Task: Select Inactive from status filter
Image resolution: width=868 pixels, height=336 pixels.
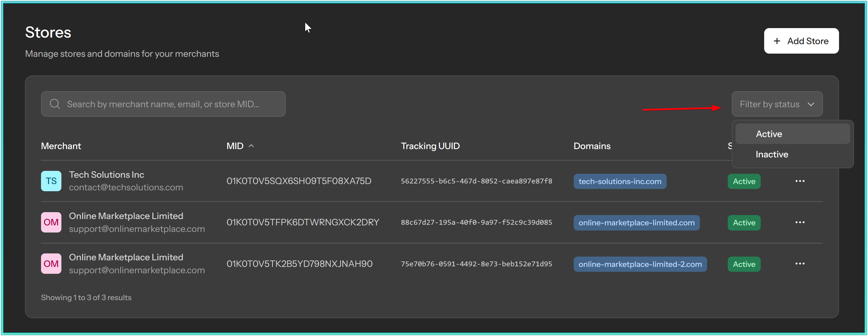Action: coord(772,155)
